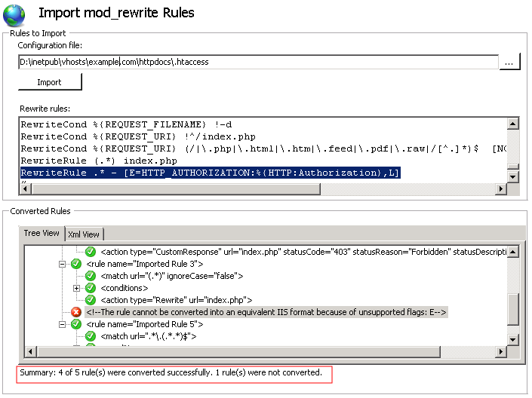This screenshot has width=532, height=398.
Task: Expand the conditions node under Rule 3
Action: point(77,288)
